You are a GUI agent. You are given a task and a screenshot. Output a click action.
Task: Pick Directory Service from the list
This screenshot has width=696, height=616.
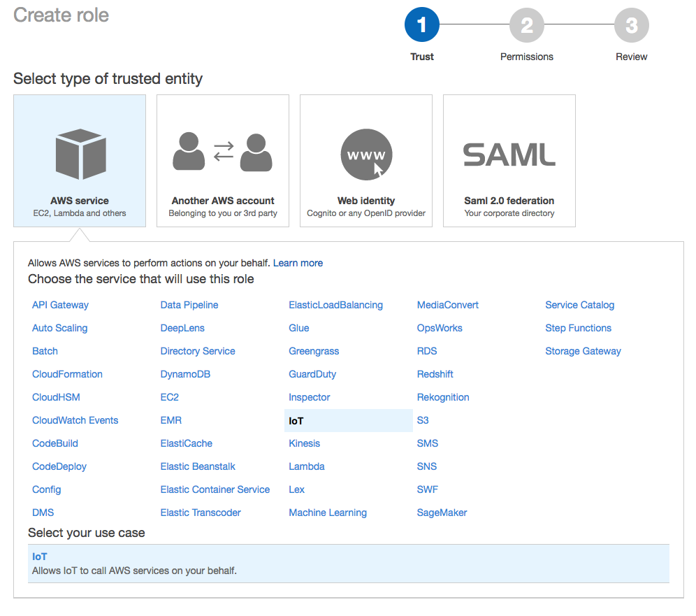[198, 351]
